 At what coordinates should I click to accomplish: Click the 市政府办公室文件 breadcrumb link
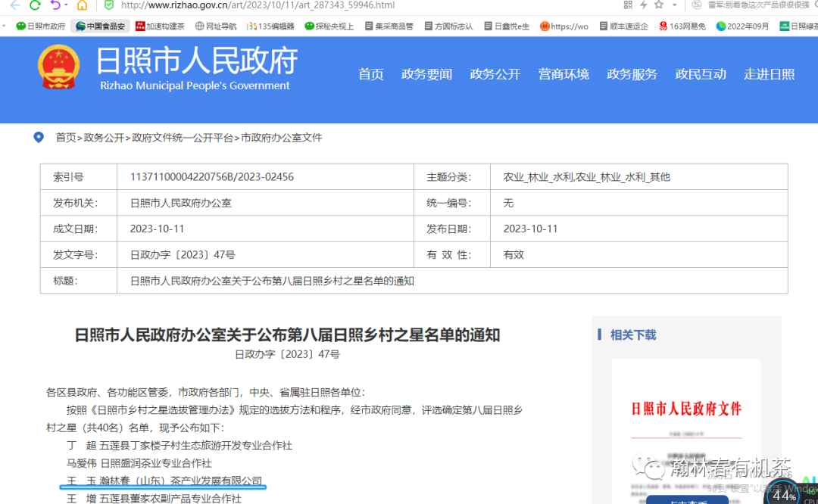282,138
